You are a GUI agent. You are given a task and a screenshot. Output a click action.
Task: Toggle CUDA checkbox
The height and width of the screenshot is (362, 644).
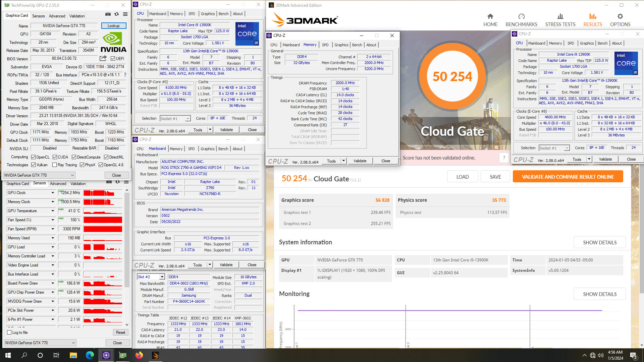(55, 157)
